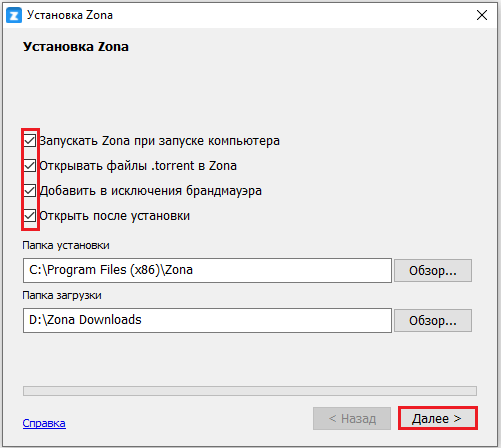Viewport: 501px width, 448px height.
Task: Browse for download folder with 'Обзор...'
Action: click(x=433, y=321)
